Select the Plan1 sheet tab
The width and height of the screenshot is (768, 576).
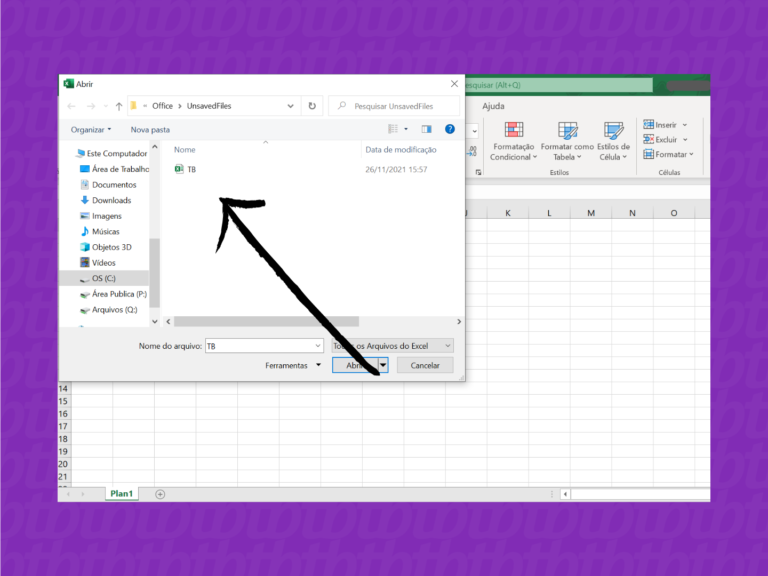point(121,494)
